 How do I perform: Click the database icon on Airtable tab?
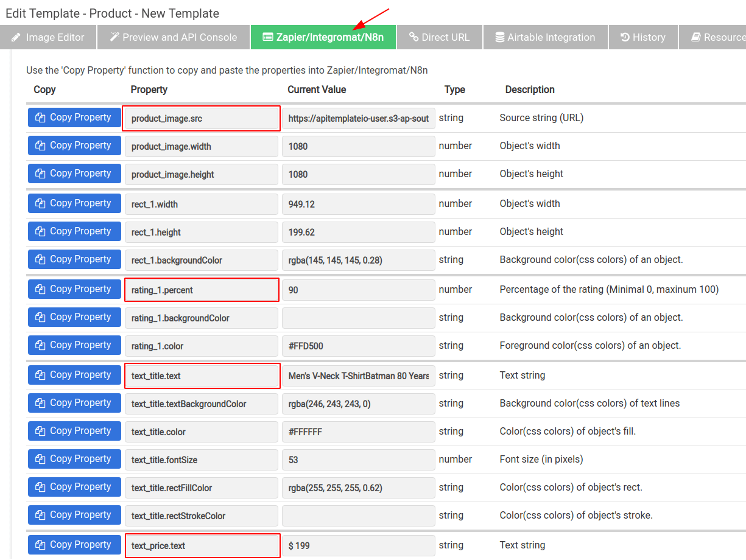click(500, 37)
